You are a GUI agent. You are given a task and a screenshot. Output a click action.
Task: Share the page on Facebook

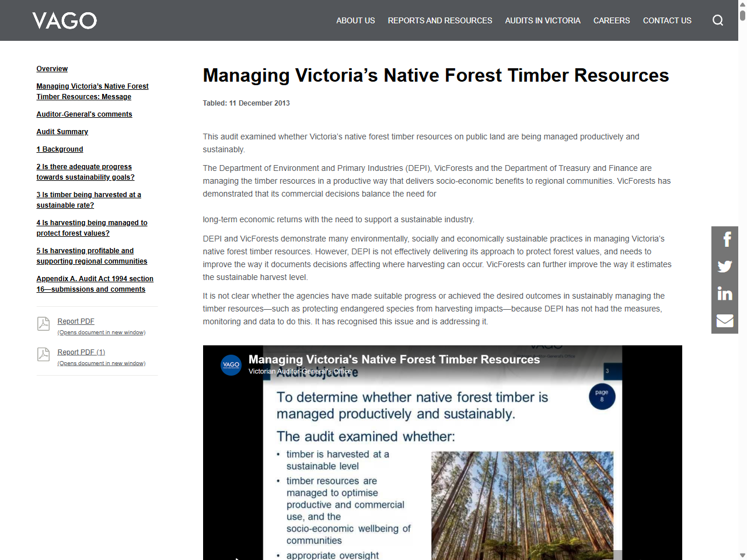point(724,239)
